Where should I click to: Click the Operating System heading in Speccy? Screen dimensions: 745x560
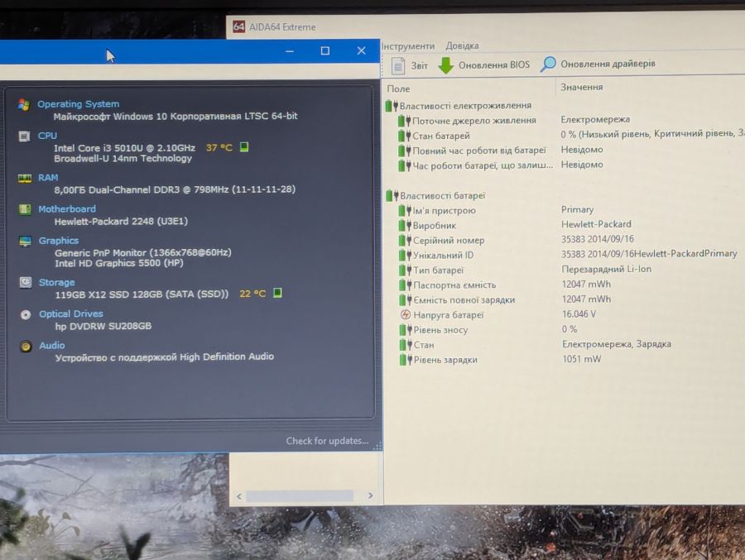point(79,104)
